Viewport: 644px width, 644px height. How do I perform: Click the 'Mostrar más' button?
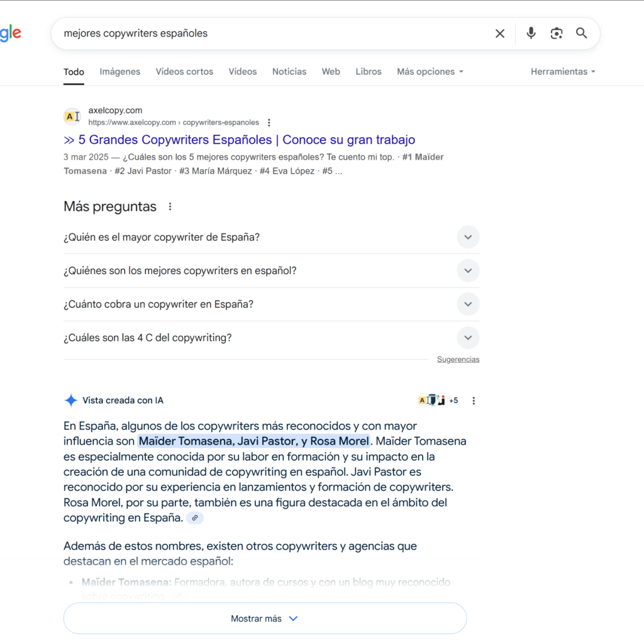tap(265, 619)
